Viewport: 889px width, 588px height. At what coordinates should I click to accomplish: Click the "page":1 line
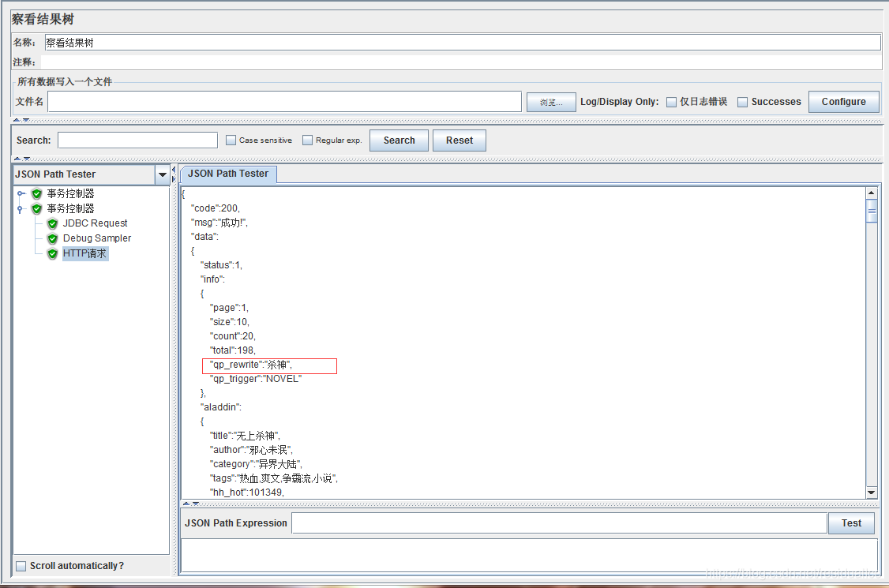(x=229, y=308)
